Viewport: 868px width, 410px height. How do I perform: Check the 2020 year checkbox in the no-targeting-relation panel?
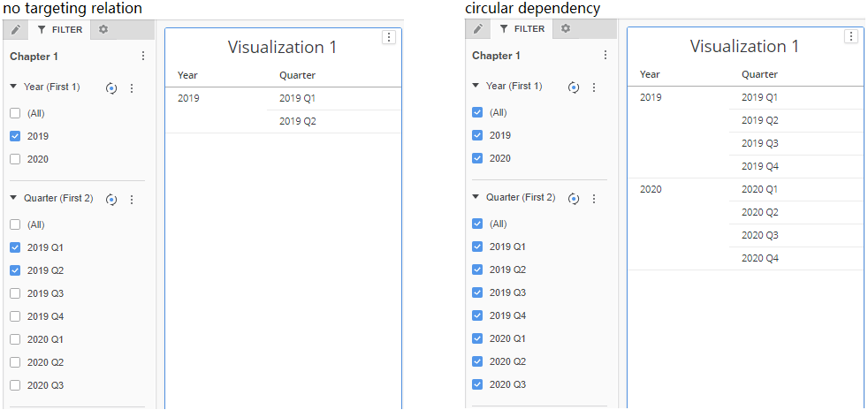pos(15,159)
